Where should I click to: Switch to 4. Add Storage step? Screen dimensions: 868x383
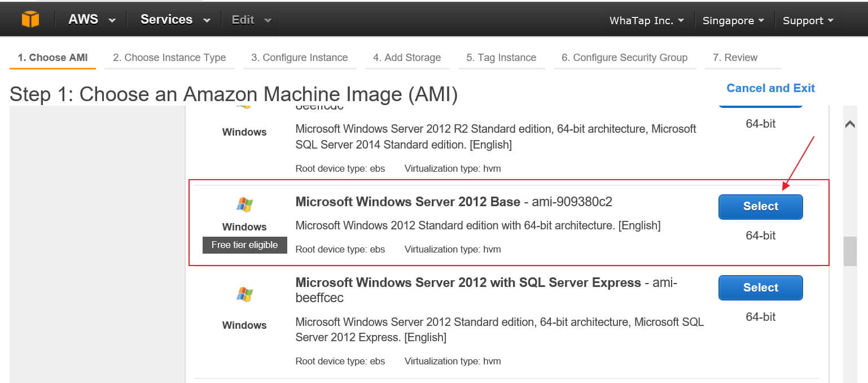coord(407,58)
